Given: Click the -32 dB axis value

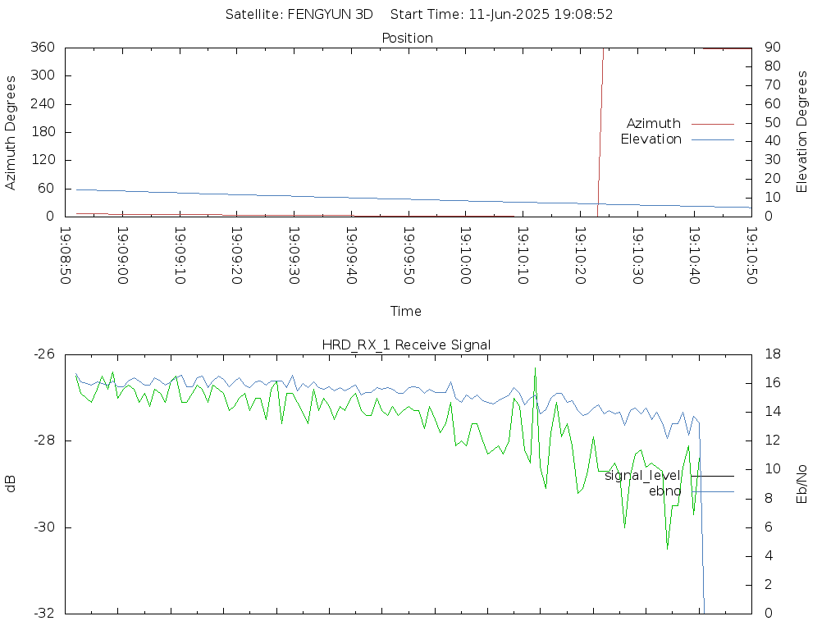Looking at the screenshot, I should point(44,614).
